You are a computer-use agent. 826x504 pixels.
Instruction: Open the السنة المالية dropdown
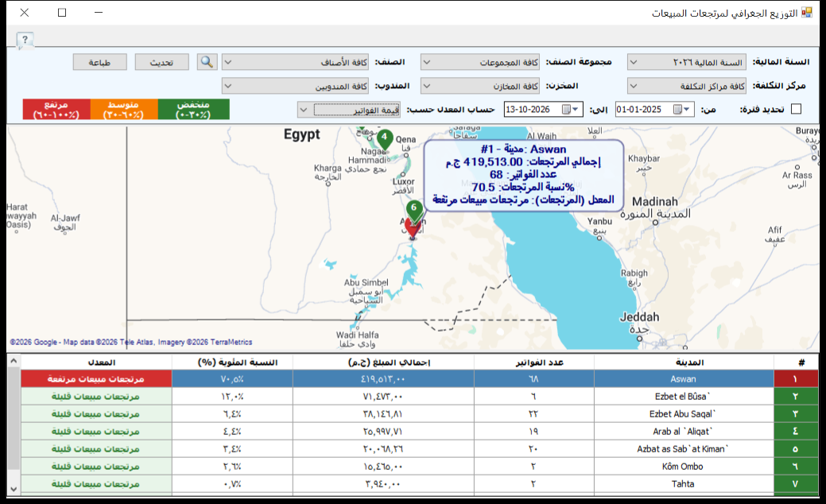688,62
